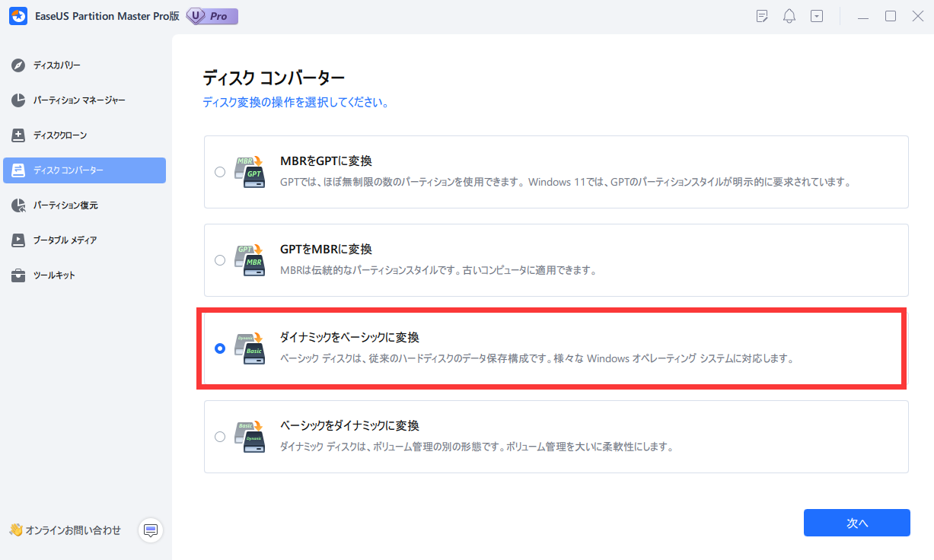The width and height of the screenshot is (934, 560).
Task: Select the GPTをMBRに変換 radio button
Action: click(x=220, y=259)
